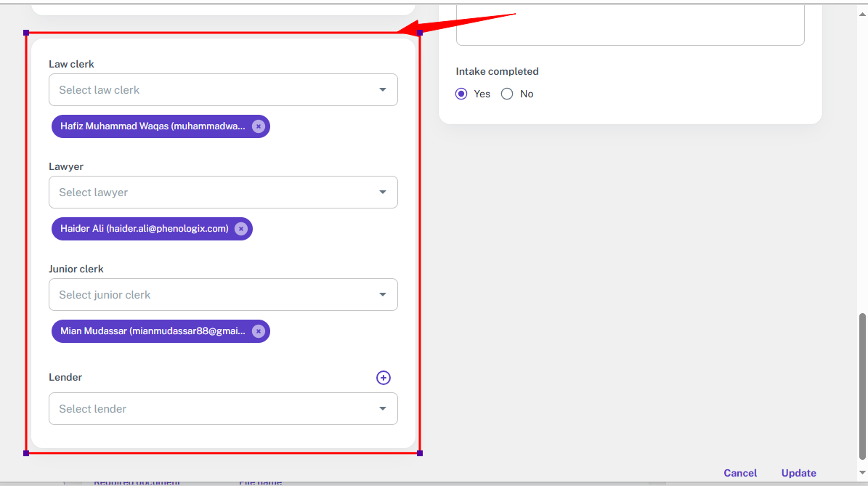Screen dimensions: 868x486
Task: Expand the Select lawyer dropdown
Action: point(223,193)
